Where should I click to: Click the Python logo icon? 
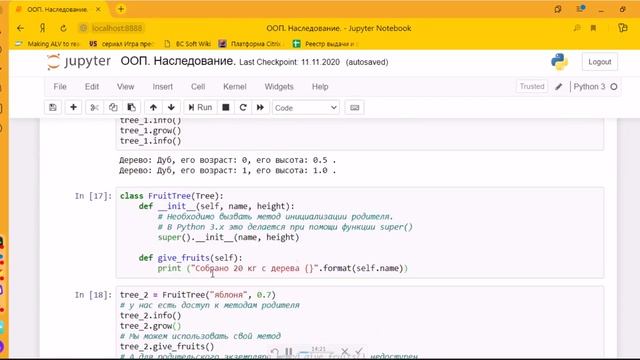tap(559, 62)
